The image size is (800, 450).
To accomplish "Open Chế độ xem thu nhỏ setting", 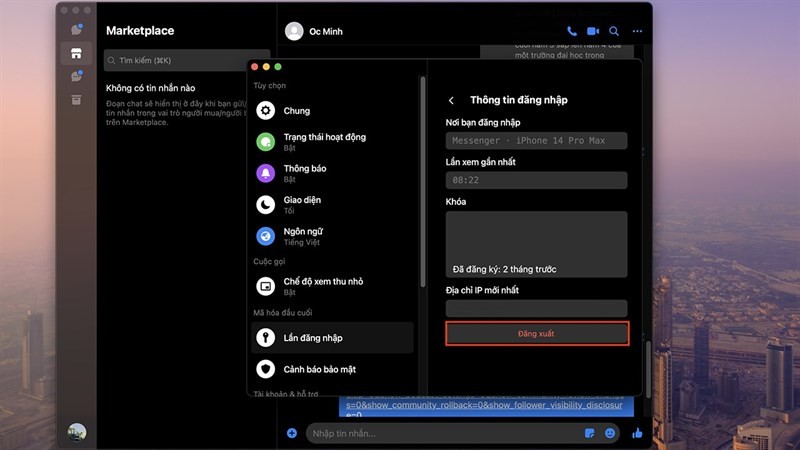I will click(x=332, y=286).
